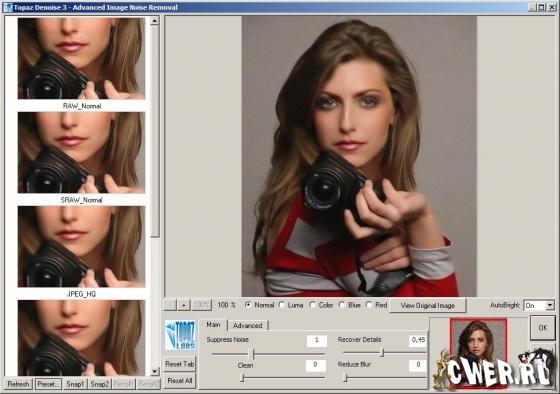This screenshot has width=560, height=394.
Task: Zoom in with the plus button
Action: [184, 305]
